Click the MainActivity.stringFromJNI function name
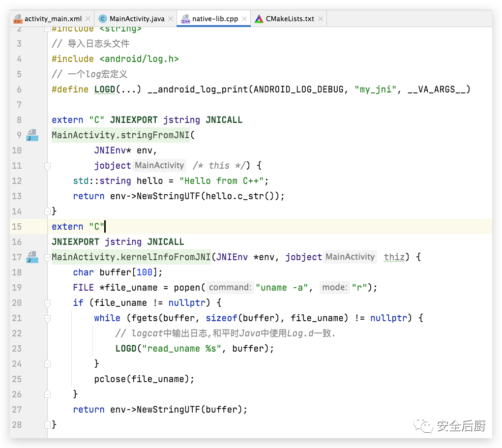Viewport: 502px width, 448px height. (x=120, y=135)
